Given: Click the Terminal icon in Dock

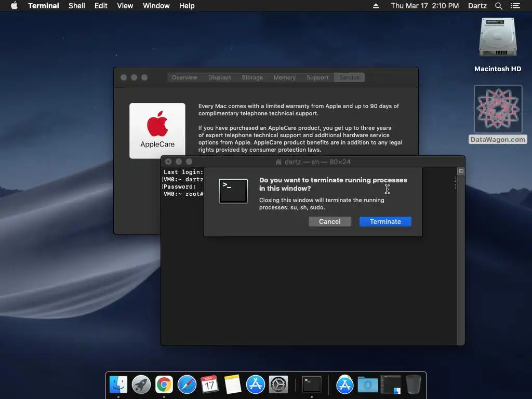Looking at the screenshot, I should (312, 384).
